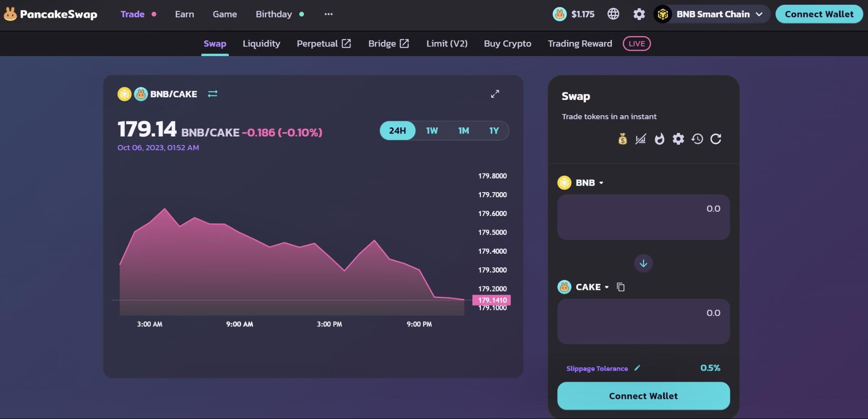Open BNB Smart Chain network dropdown
The image size is (868, 419).
(x=712, y=14)
